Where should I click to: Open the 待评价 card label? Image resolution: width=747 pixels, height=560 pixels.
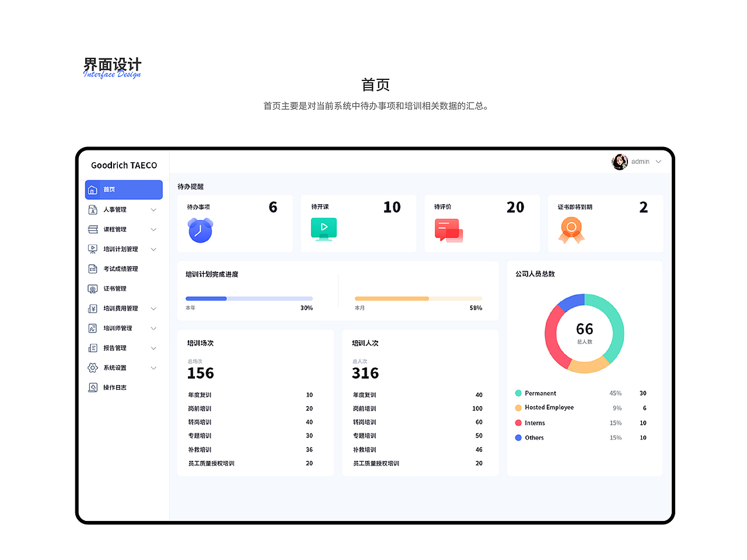click(x=443, y=207)
